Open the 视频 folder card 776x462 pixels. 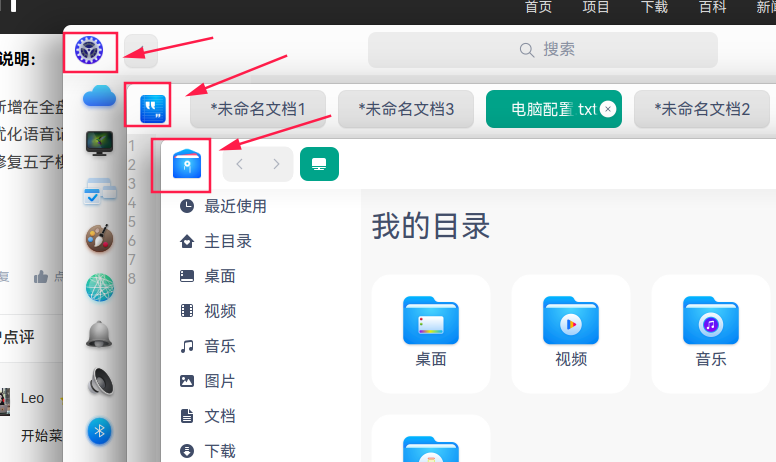click(571, 334)
